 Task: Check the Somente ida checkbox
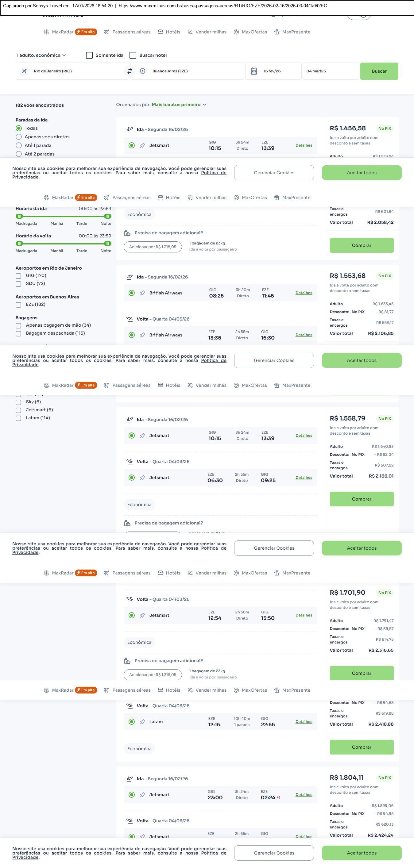click(89, 55)
